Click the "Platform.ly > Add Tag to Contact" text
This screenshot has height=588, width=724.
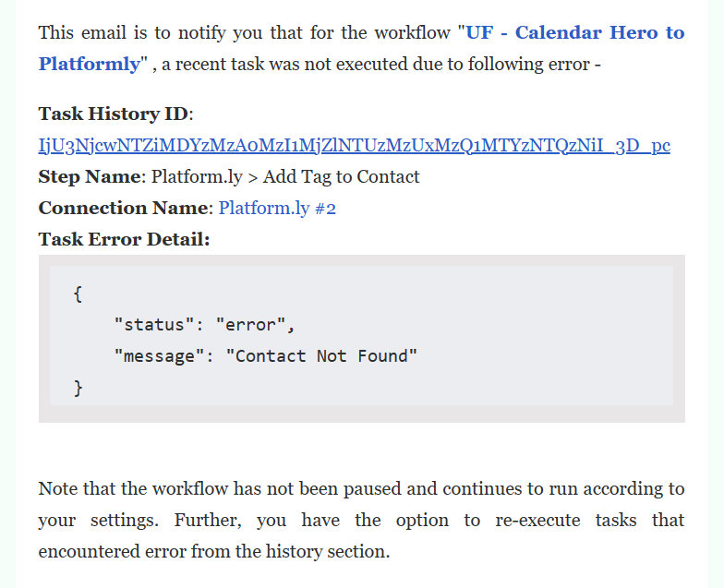tap(286, 177)
